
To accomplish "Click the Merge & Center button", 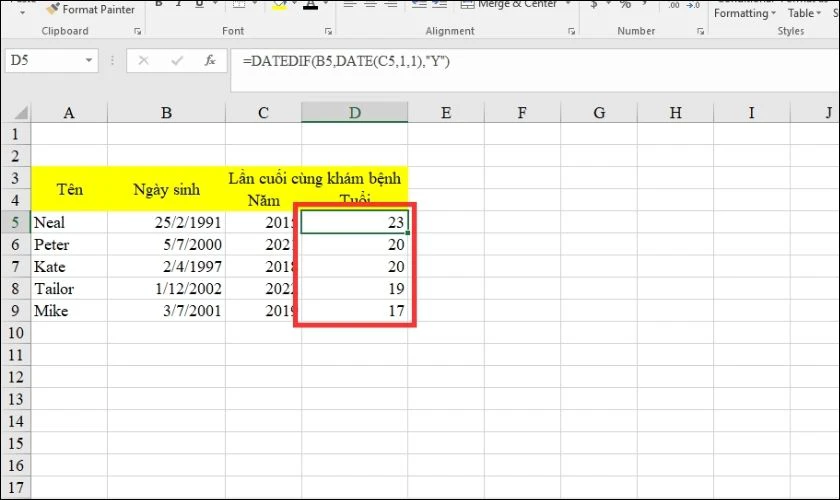I will click(508, 4).
